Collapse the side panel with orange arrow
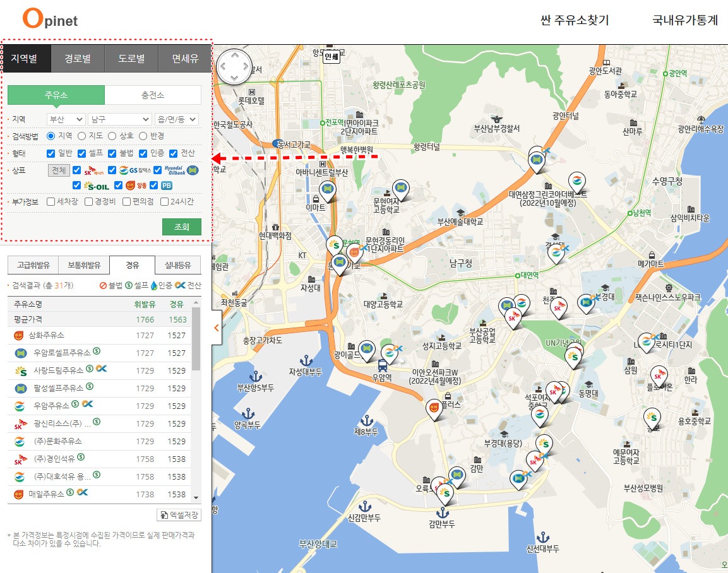 click(217, 328)
